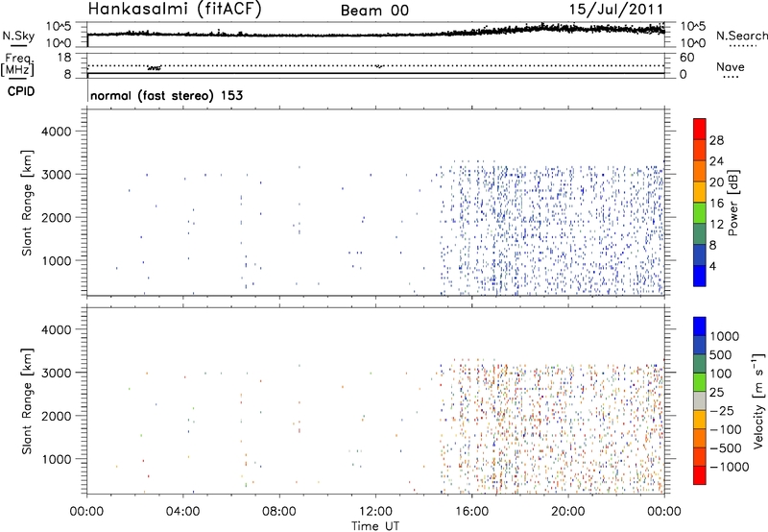Pick the red top segment of the Power colorbar
The height and width of the screenshot is (532, 768).
point(700,129)
